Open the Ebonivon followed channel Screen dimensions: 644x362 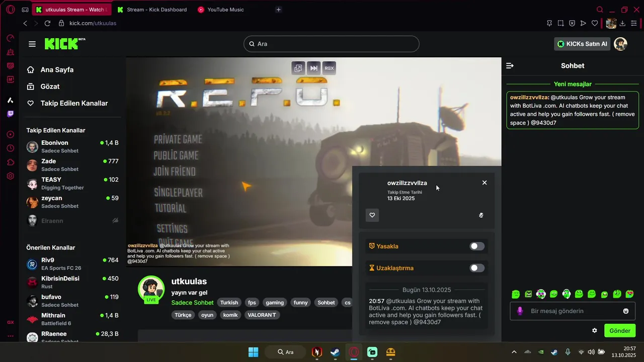coord(72,147)
